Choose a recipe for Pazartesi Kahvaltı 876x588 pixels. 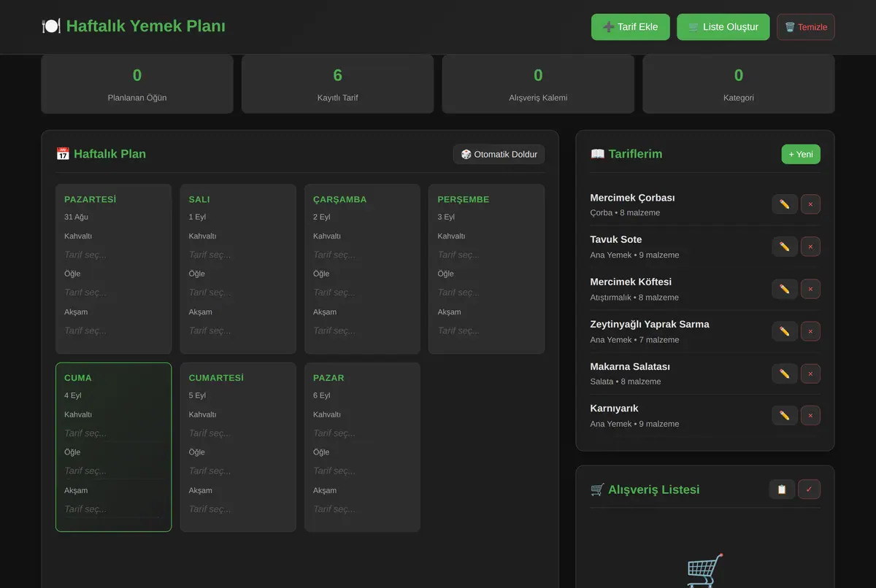114,255
